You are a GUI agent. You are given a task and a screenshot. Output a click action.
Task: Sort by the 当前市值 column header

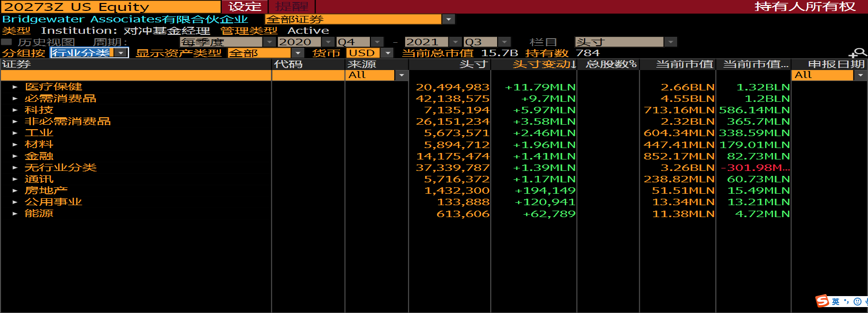click(678, 64)
